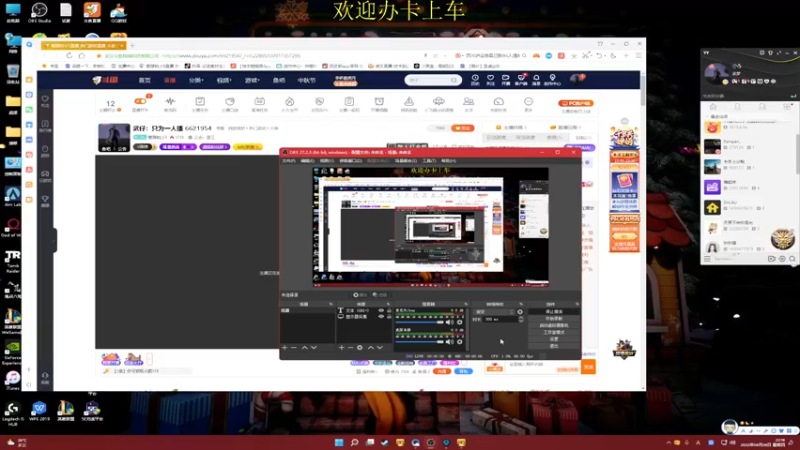Remove the selected scene in OBS
This screenshot has width=800, height=450.
293,347
